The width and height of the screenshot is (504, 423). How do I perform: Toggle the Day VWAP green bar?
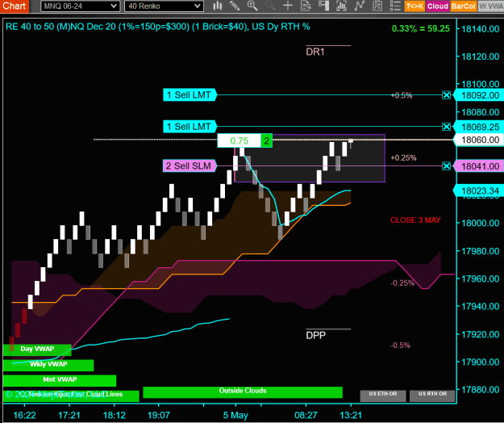coord(37,350)
